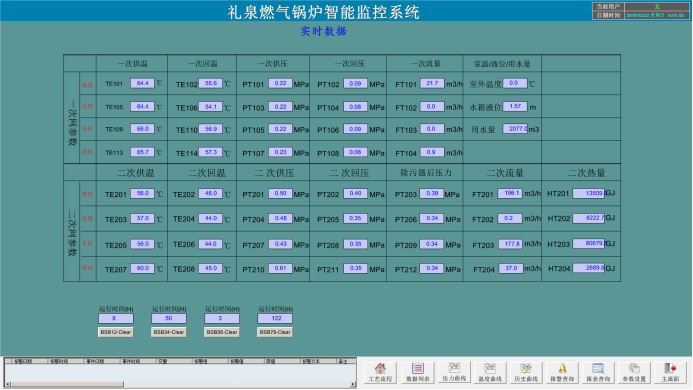Open the 历史曲线 history curve icon
Viewport: 693px width, 390px height.
click(x=525, y=372)
